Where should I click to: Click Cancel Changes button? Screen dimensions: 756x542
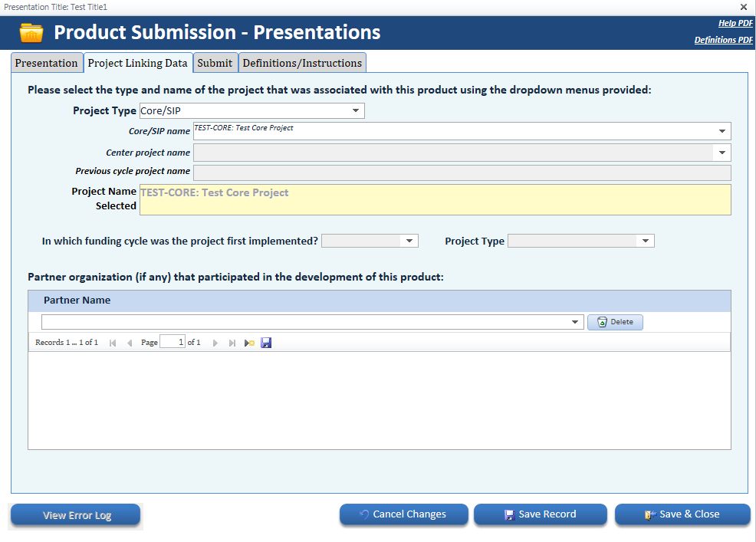click(x=404, y=514)
